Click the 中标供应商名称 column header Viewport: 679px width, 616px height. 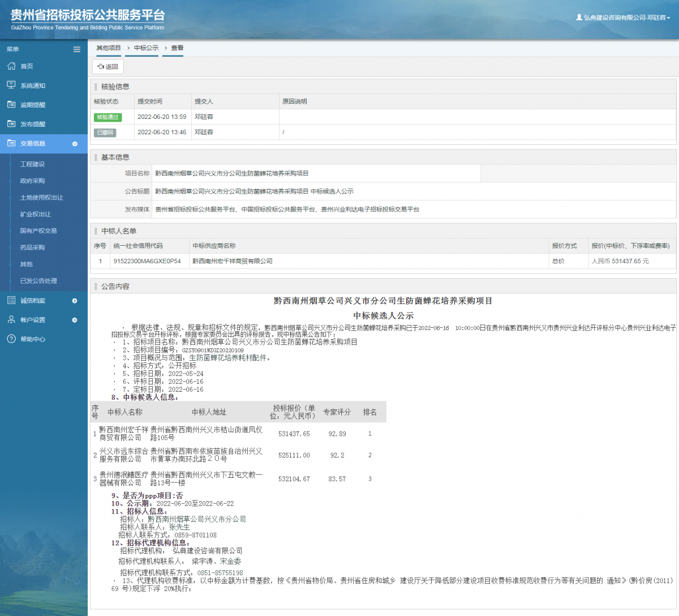pyautogui.click(x=214, y=246)
